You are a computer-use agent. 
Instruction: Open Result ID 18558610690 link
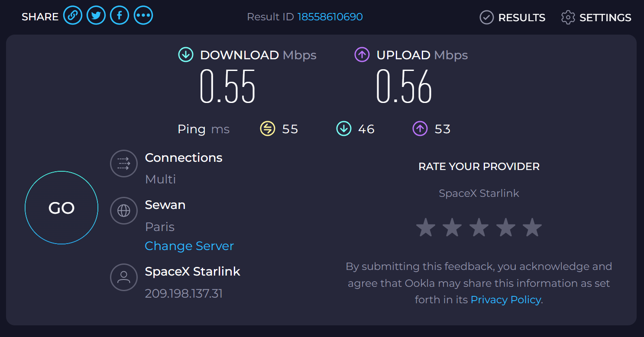[x=330, y=17]
